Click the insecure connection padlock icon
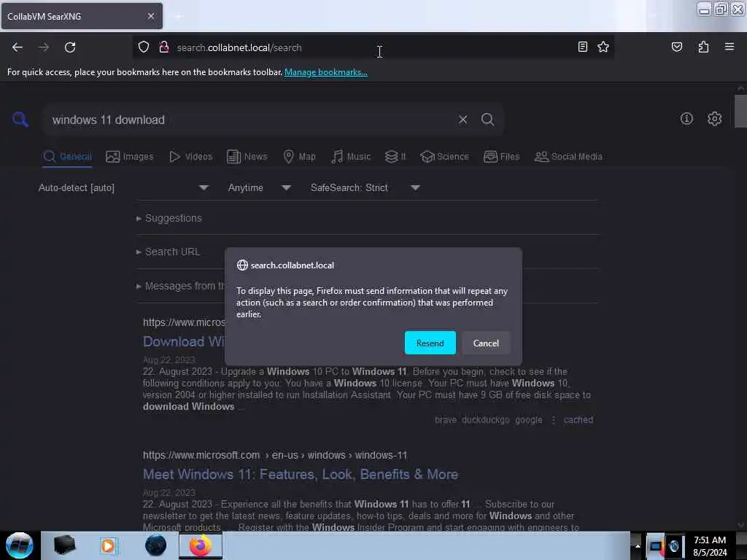This screenshot has width=747, height=560. 164,47
